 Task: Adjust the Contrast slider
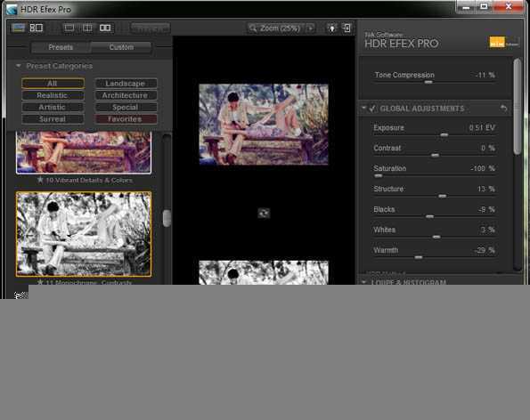coord(435,156)
